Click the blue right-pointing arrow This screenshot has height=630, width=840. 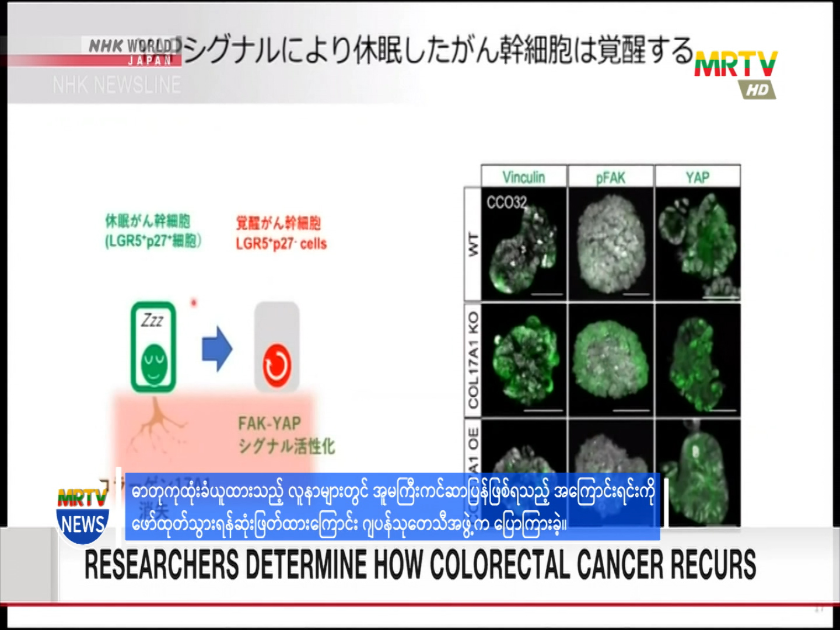pos(217,349)
